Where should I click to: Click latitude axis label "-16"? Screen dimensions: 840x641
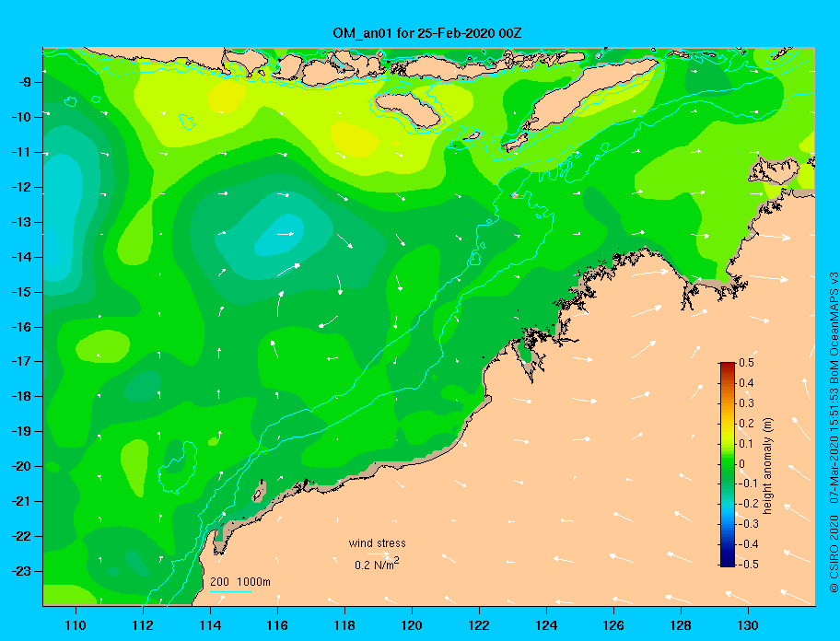click(x=21, y=327)
